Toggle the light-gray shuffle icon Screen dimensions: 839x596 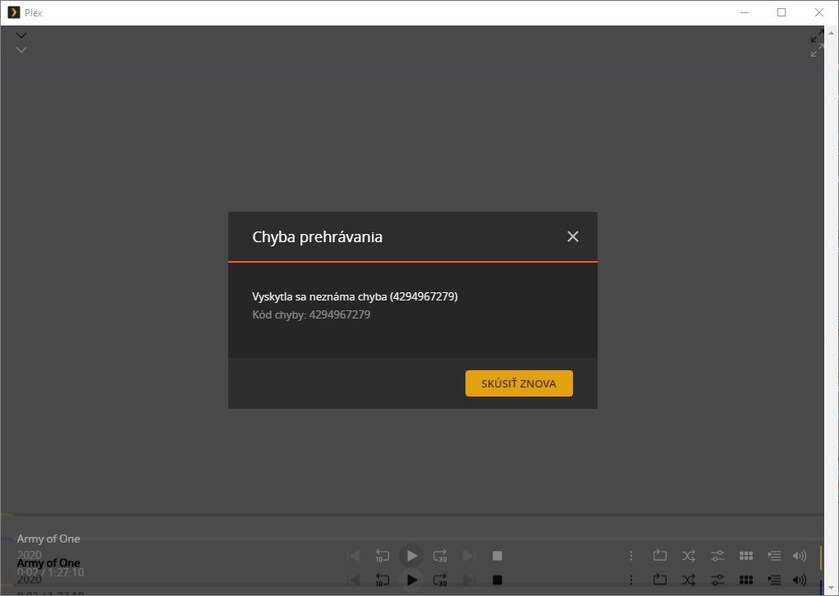(689, 556)
